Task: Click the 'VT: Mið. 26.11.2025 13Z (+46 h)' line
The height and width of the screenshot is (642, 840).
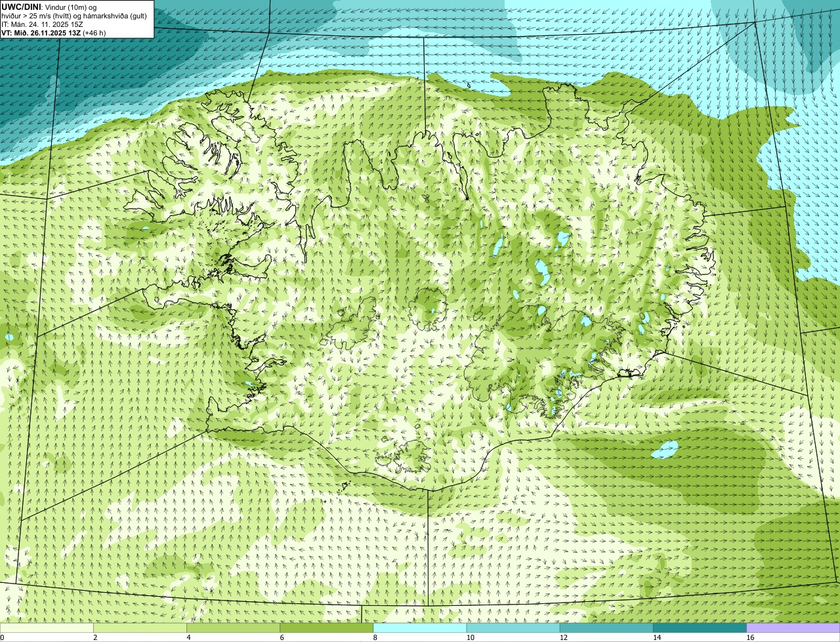Action: [54, 32]
